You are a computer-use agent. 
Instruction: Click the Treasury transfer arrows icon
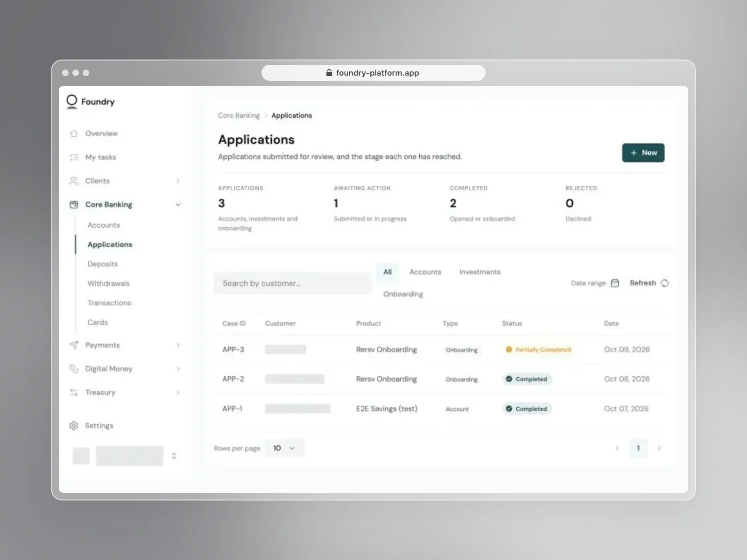click(74, 392)
